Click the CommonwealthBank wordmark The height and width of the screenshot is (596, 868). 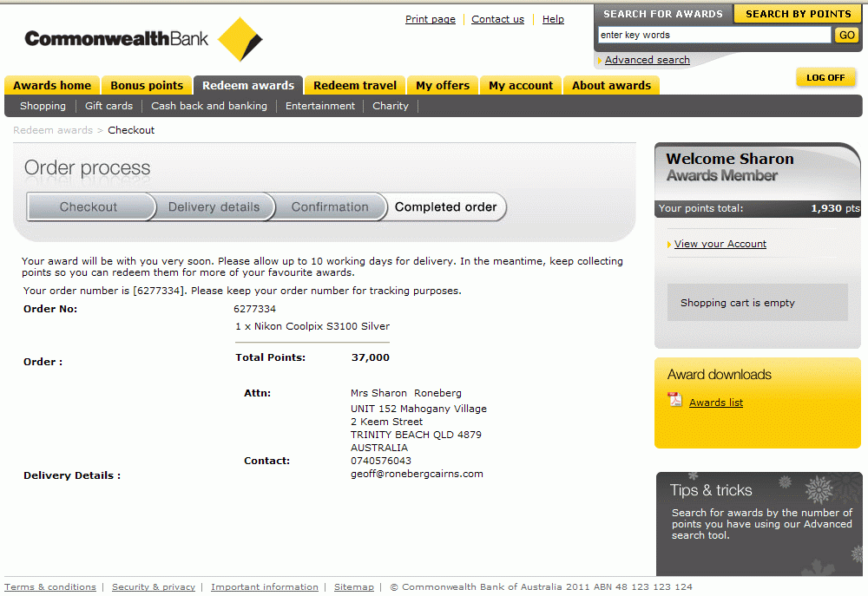(116, 39)
